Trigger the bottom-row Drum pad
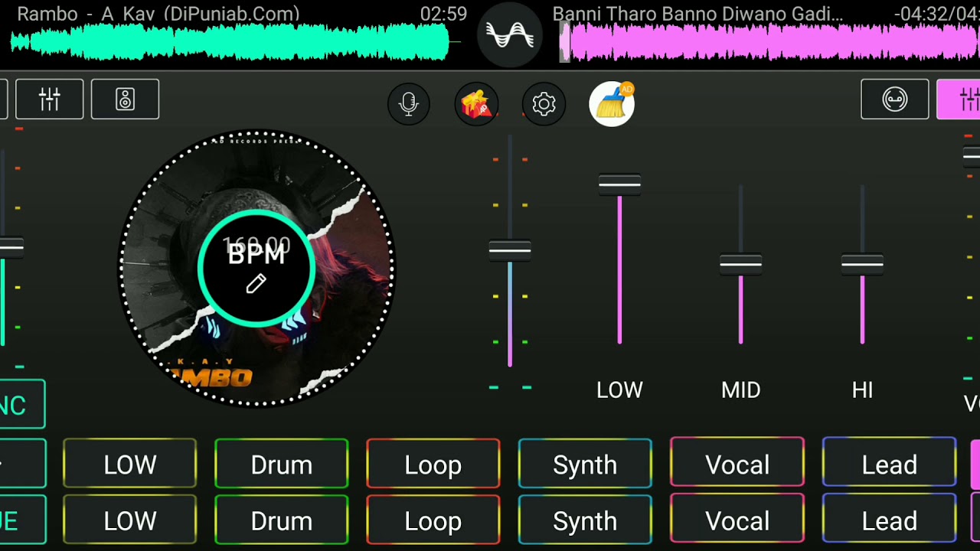 coord(282,520)
